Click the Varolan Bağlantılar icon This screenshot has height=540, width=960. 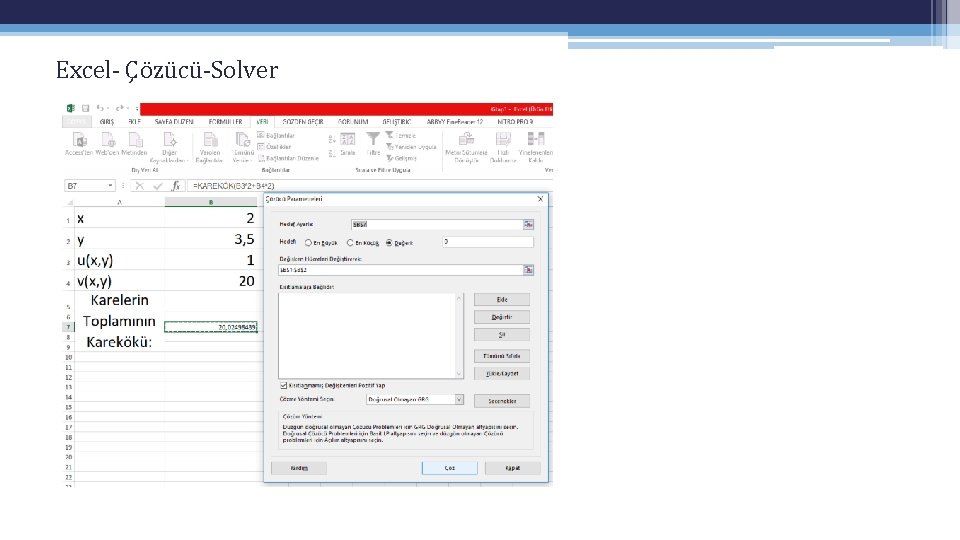click(x=210, y=140)
